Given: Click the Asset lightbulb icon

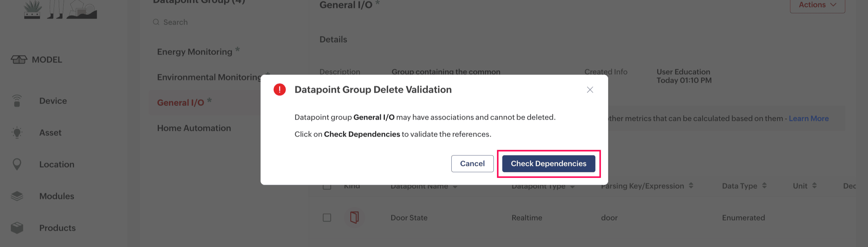Looking at the screenshot, I should (17, 133).
